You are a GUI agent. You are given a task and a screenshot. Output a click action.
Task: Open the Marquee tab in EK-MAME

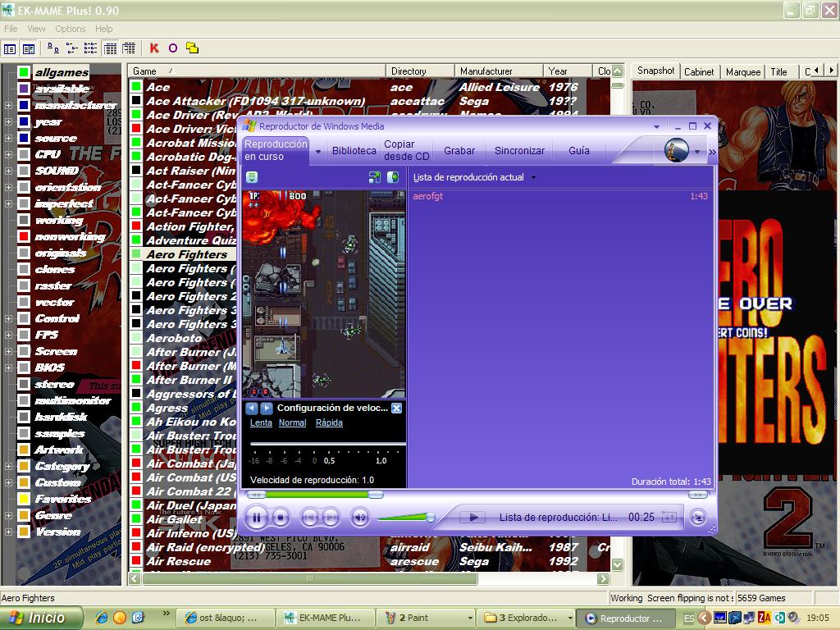743,72
